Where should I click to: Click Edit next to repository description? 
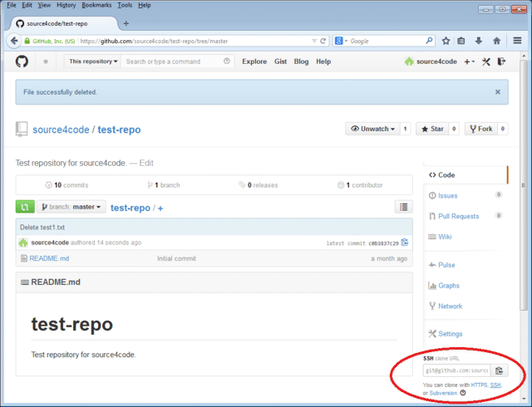point(146,163)
